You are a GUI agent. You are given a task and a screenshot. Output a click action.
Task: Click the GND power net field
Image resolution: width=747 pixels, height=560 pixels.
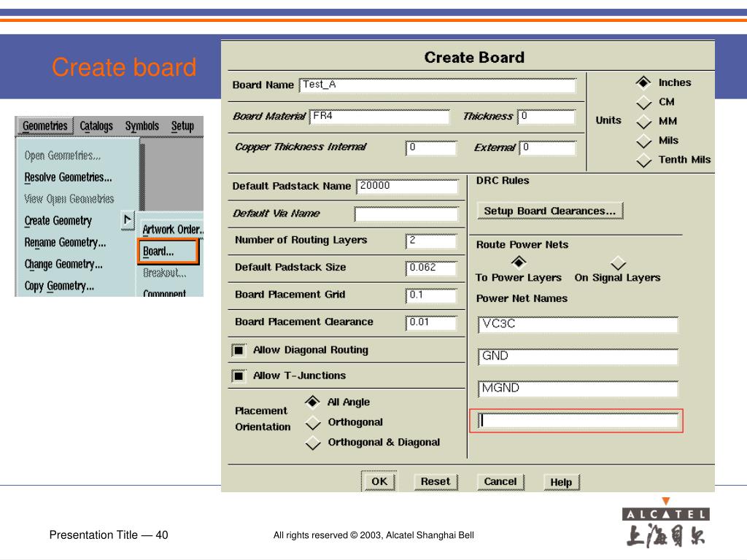(578, 357)
